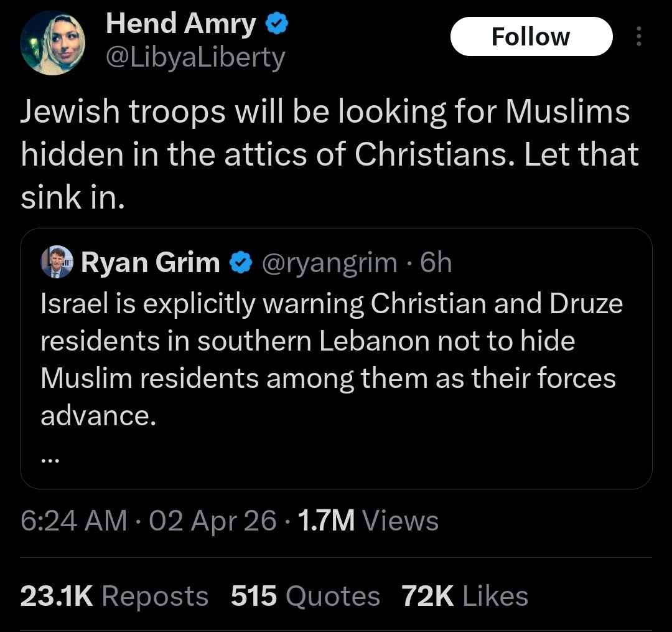Screen dimensions: 672x632
Task: Show the 23.1K Reposts list
Action: tap(114, 596)
